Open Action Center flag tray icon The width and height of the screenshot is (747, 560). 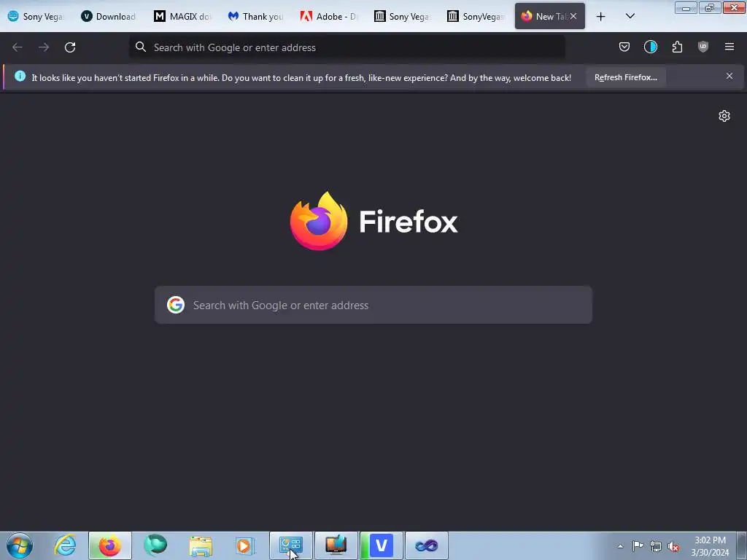[638, 546]
